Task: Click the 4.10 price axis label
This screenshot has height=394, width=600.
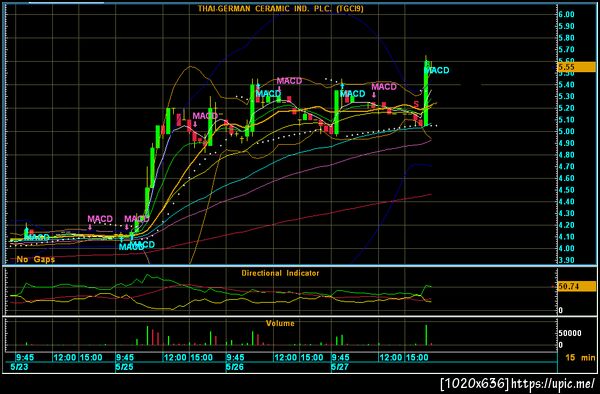Action: (x=567, y=236)
